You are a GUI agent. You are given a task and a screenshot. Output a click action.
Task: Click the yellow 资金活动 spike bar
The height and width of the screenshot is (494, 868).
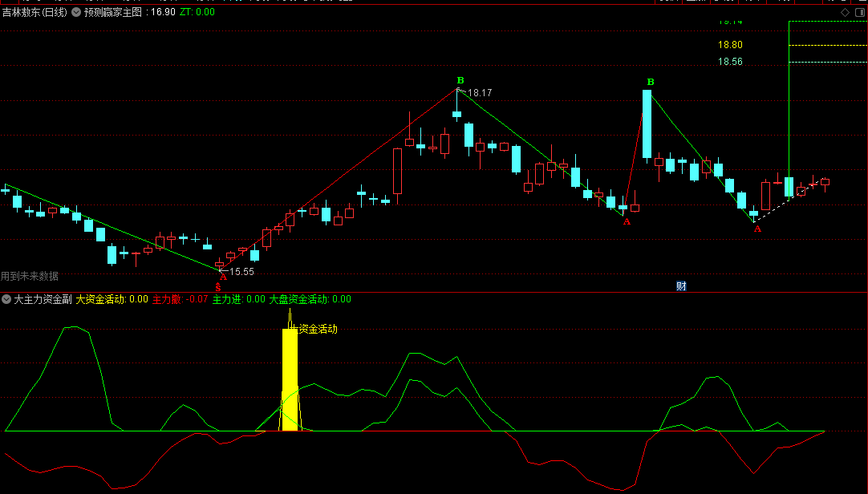pyautogui.click(x=290, y=380)
